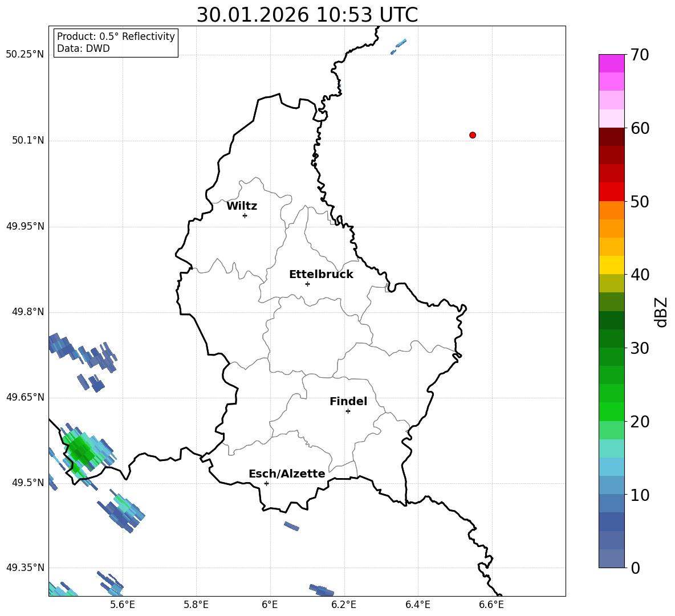This screenshot has height=616, width=675.
Task: Click the Esch/Alzette cross marker
Action: [x=266, y=483]
